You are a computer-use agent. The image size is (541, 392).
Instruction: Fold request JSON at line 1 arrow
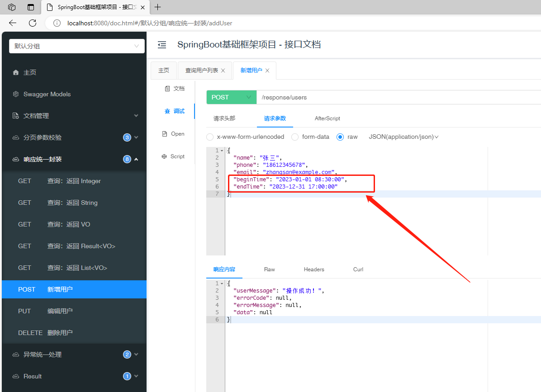tap(222, 151)
